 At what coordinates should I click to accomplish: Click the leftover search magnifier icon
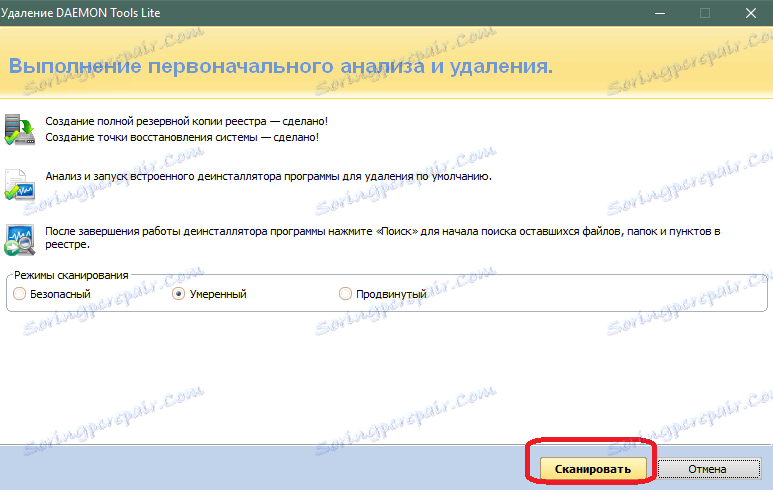[x=20, y=240]
